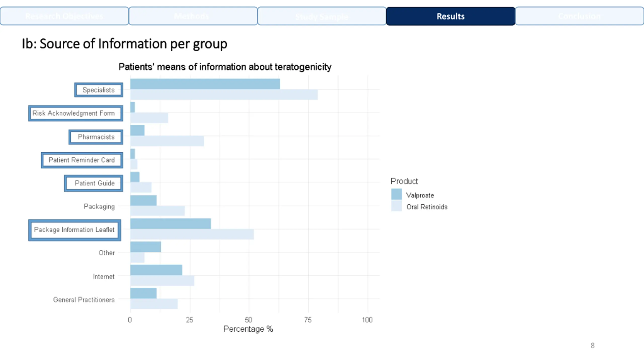
Task: Select the Oral Retinoids bar for Pharmacists
Action: (167, 141)
